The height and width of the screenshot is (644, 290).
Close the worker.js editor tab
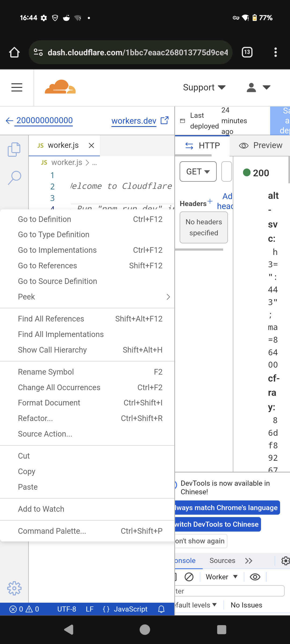(x=91, y=145)
